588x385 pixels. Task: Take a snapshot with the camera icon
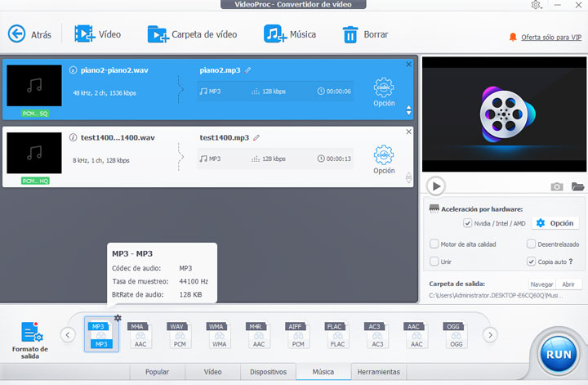557,186
